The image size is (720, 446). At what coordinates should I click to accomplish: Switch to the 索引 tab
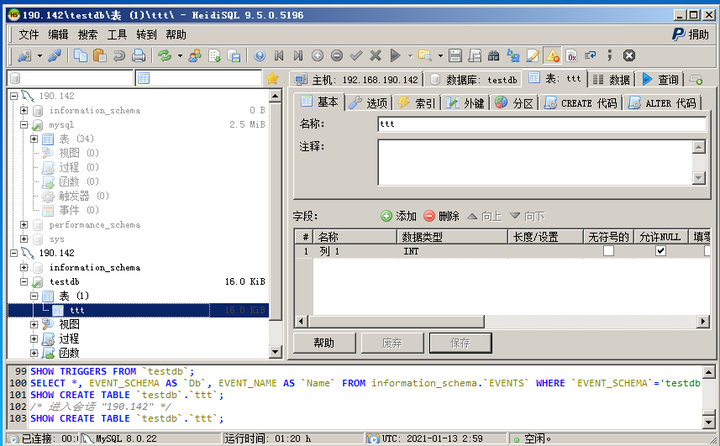[417, 103]
